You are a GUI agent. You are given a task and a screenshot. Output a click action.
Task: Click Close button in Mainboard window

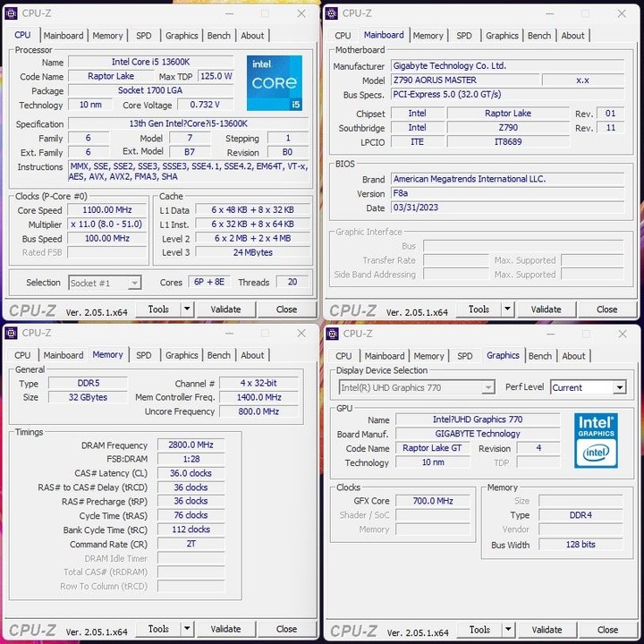point(607,309)
